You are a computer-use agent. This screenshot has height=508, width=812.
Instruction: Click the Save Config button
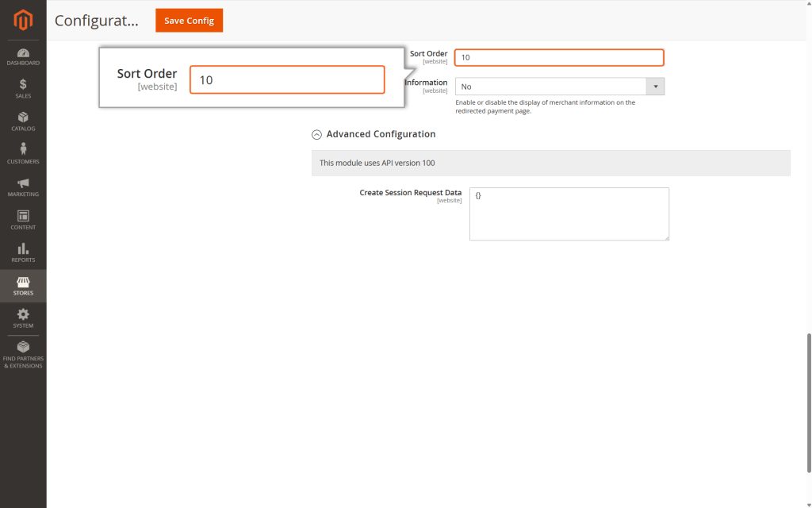click(x=189, y=21)
